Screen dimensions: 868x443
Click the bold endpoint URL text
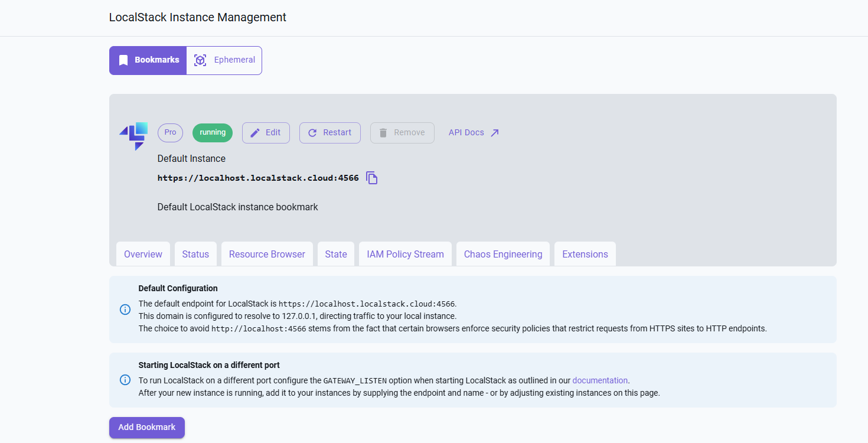coord(258,178)
